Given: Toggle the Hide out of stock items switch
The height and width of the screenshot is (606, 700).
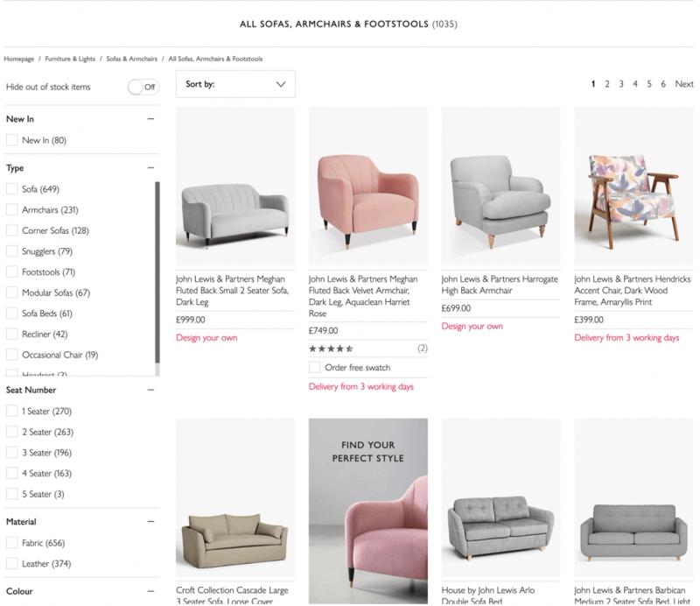Looking at the screenshot, I should (x=143, y=87).
